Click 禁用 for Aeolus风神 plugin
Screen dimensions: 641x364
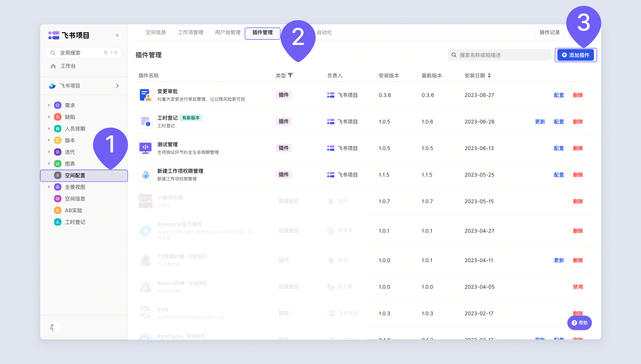point(578,287)
